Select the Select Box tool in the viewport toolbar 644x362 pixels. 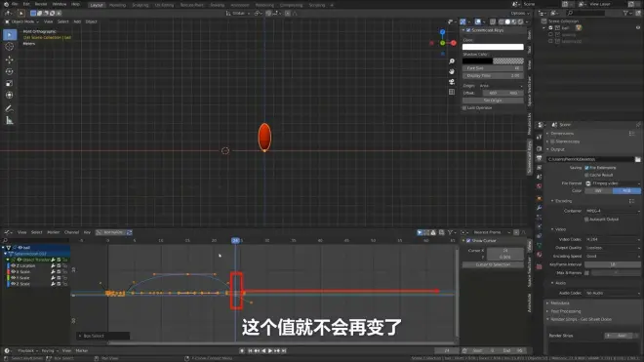coord(10,35)
